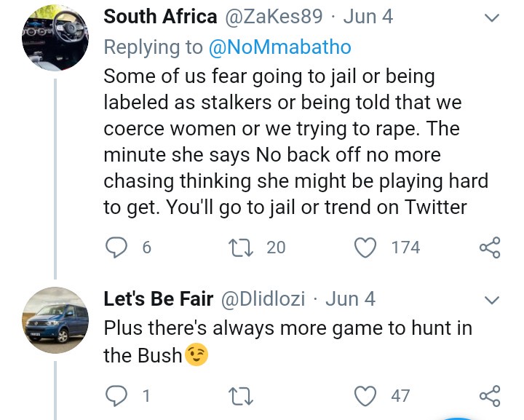Click the Jun 4 timestamp on second tweet
Viewport: 524px width, 420px height.
[x=350, y=298]
